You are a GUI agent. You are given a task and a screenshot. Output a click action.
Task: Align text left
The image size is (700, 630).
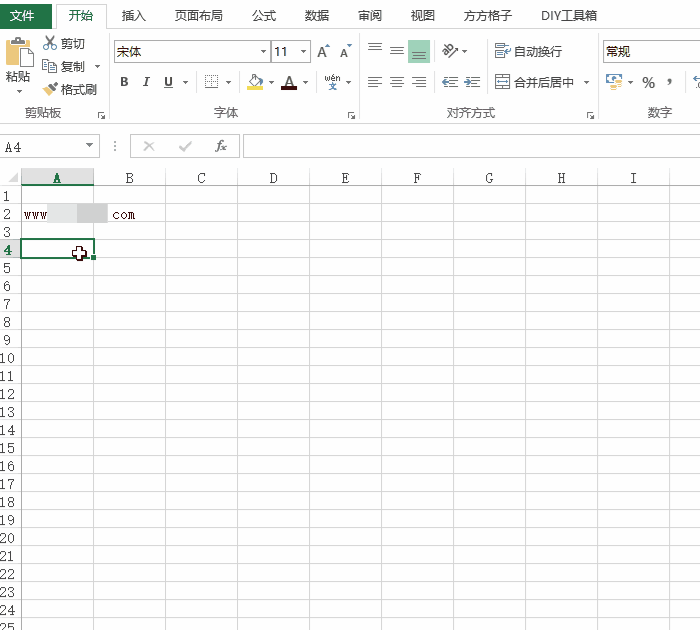(x=375, y=82)
